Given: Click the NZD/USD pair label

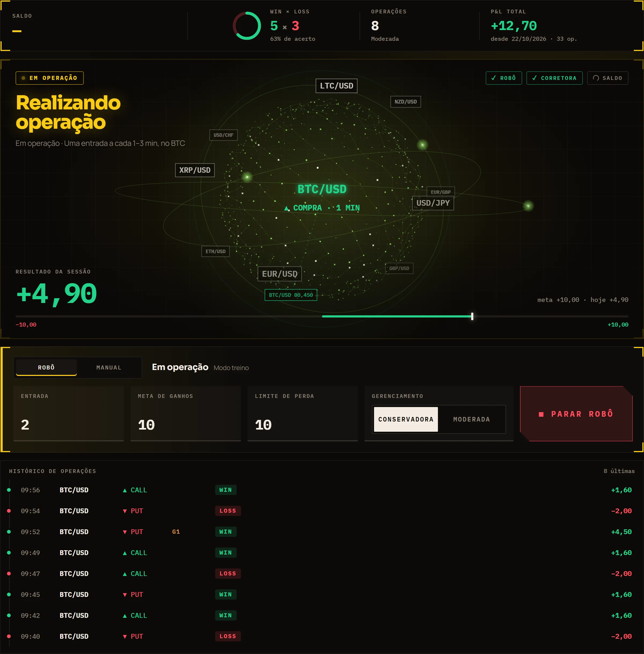Looking at the screenshot, I should (405, 102).
